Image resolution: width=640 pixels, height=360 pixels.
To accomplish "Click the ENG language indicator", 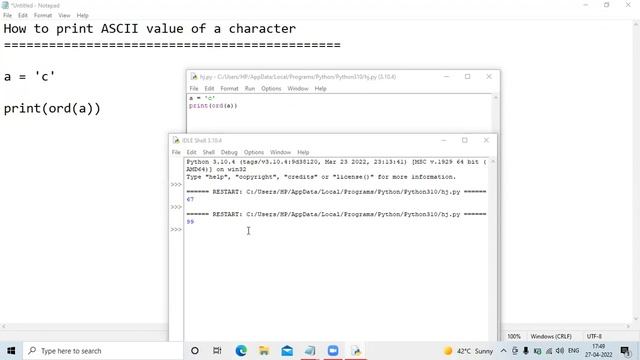I will click(x=573, y=351).
